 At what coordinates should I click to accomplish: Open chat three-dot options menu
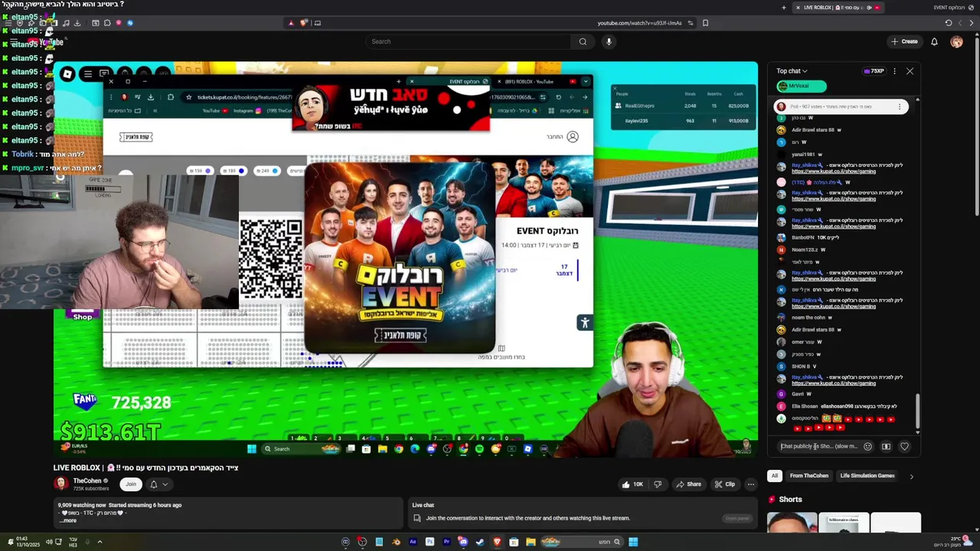894,71
